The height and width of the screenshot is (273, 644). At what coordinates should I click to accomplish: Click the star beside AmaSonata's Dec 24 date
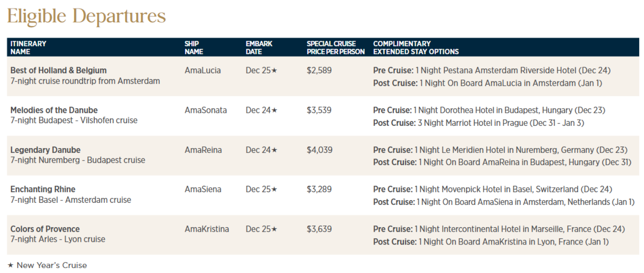tap(274, 110)
